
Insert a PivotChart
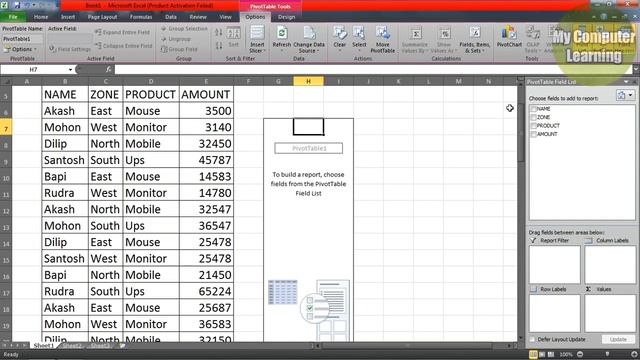coord(509,38)
